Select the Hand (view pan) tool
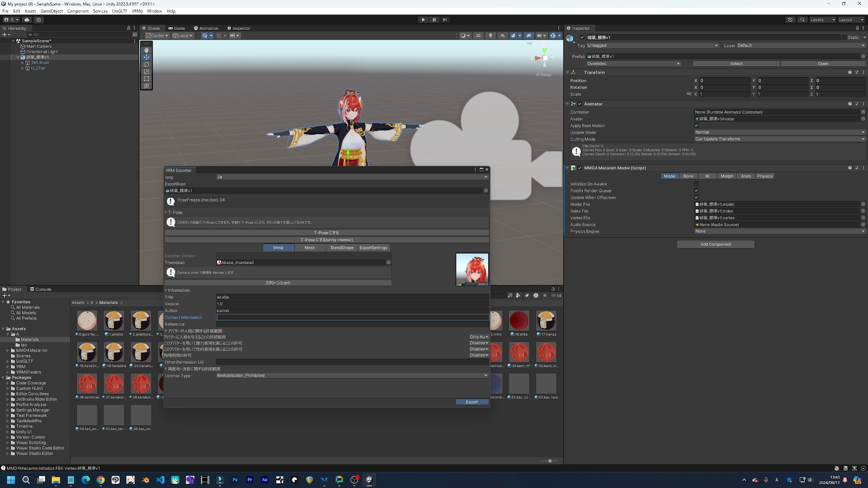 [146, 50]
